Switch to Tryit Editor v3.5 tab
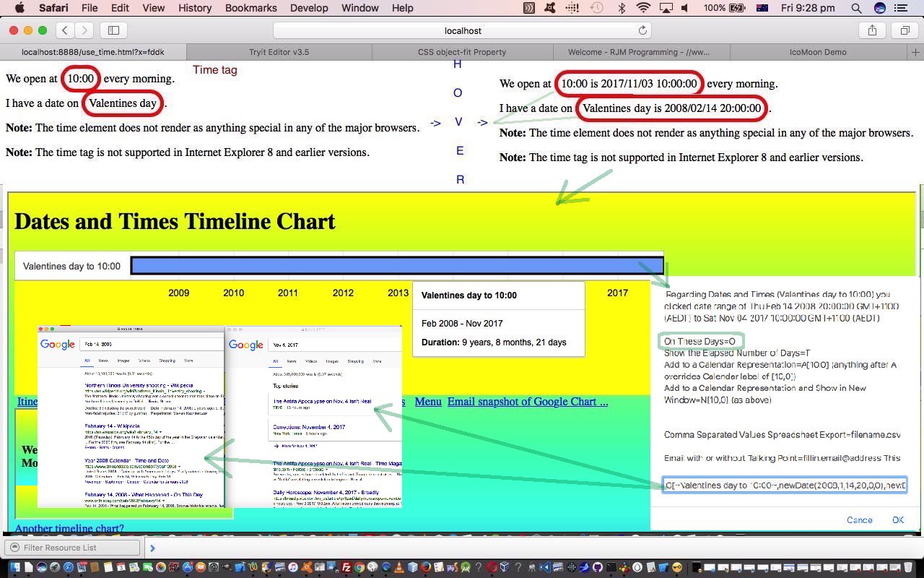This screenshot has width=924, height=578. coord(279,52)
